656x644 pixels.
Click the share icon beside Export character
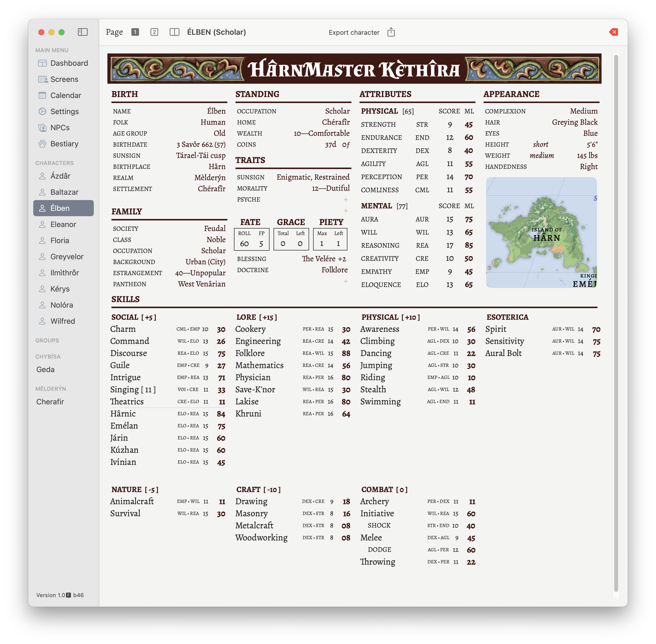[392, 32]
